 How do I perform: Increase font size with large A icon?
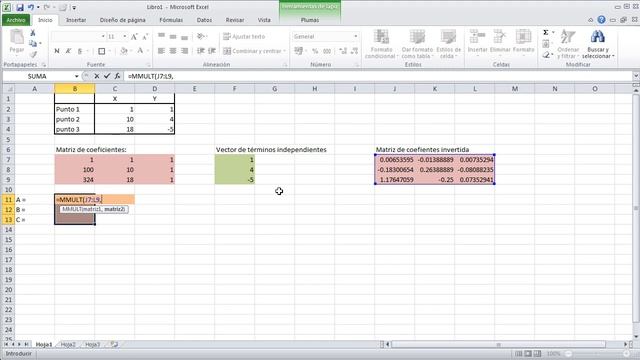coord(134,37)
